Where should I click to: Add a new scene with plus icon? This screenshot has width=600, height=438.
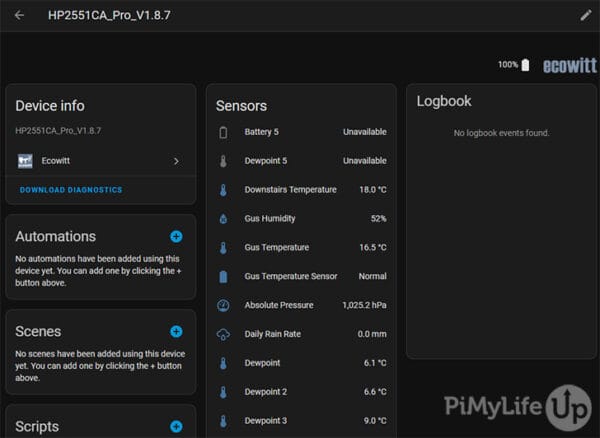coord(176,331)
